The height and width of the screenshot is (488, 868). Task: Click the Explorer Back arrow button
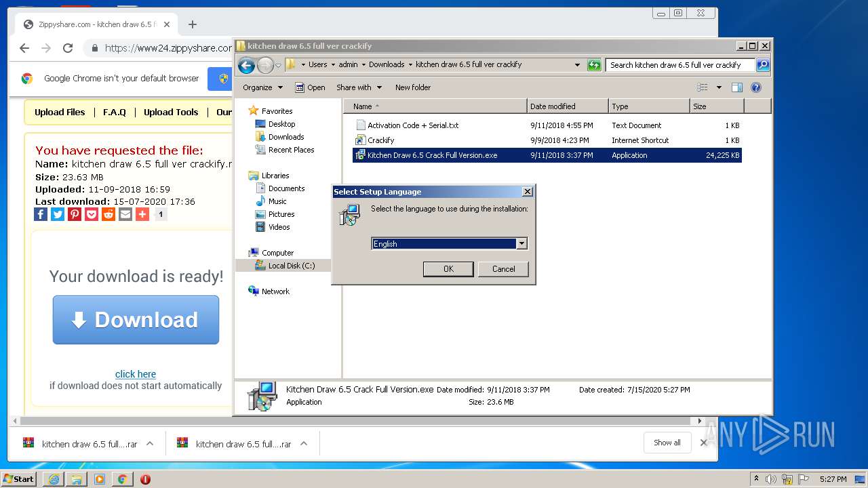click(246, 65)
